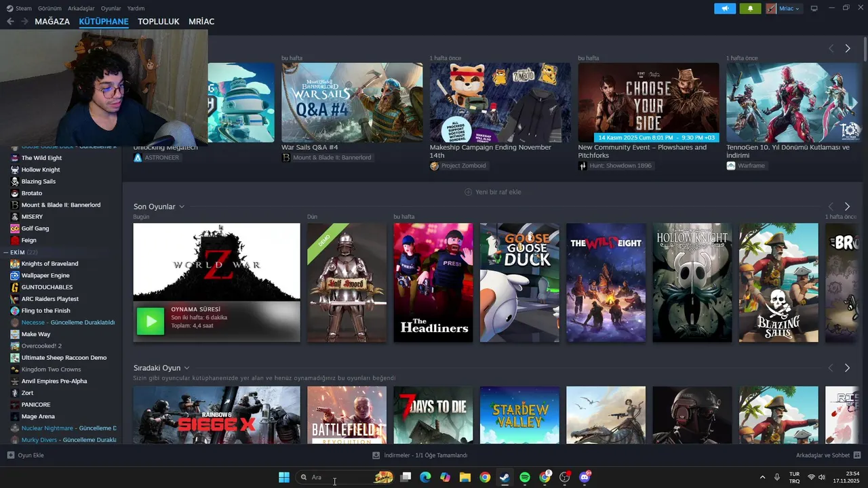Viewport: 868px width, 488px height.
Task: Open Goose Goose Duck cover
Action: coord(519,283)
